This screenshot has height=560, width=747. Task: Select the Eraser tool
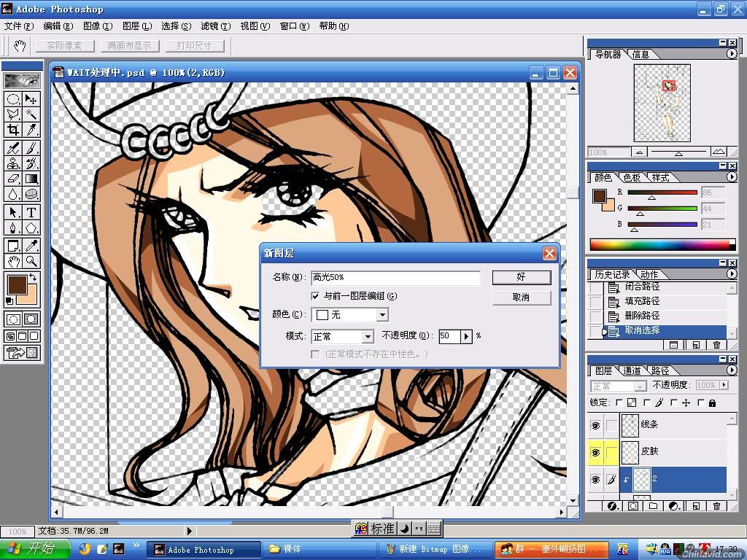pyautogui.click(x=13, y=179)
